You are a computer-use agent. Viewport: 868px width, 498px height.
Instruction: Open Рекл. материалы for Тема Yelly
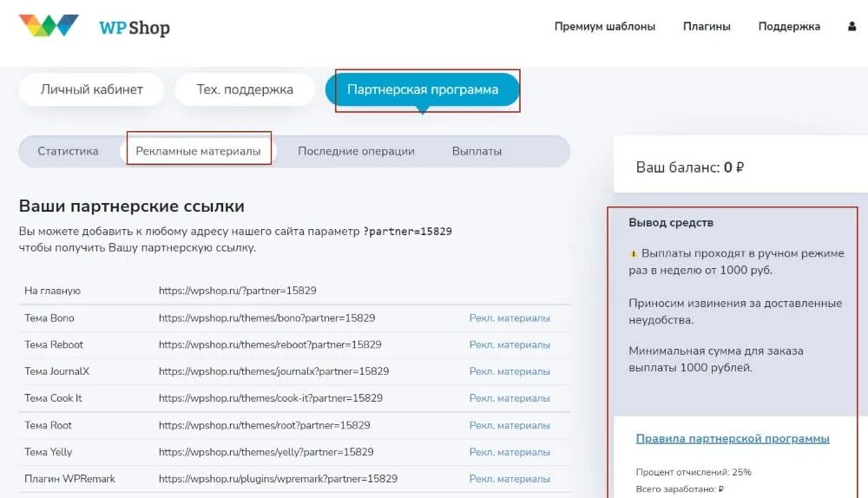point(510,452)
